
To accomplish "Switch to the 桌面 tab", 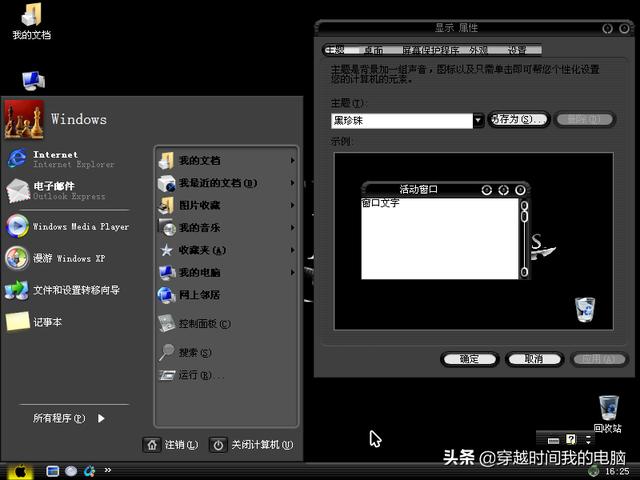I will pyautogui.click(x=373, y=50).
